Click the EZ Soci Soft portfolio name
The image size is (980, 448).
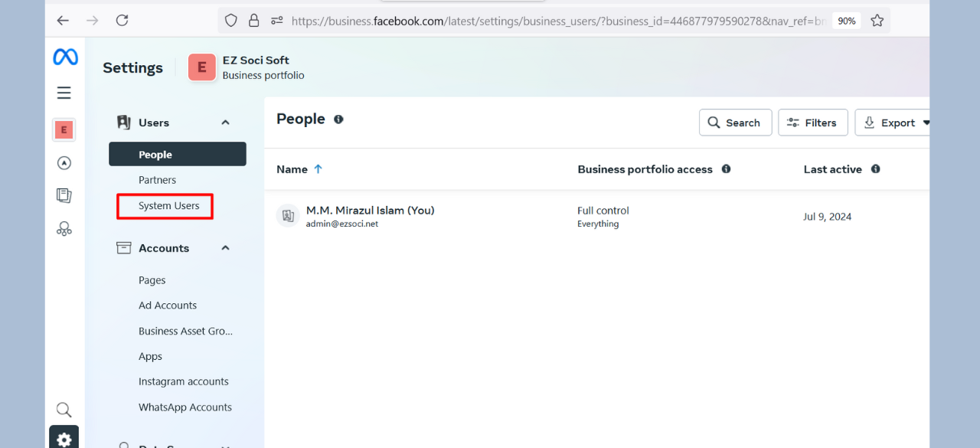coord(256,60)
